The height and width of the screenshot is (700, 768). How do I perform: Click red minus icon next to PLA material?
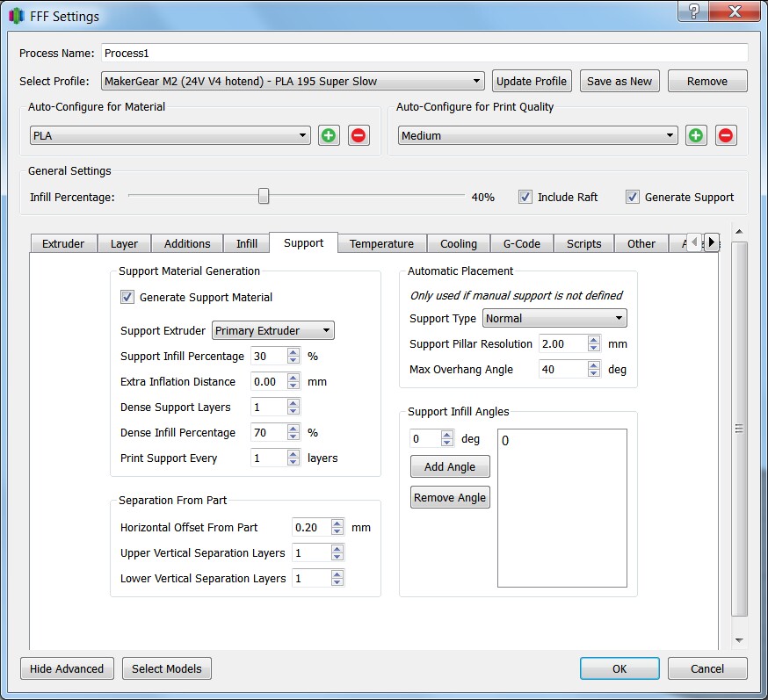point(359,135)
